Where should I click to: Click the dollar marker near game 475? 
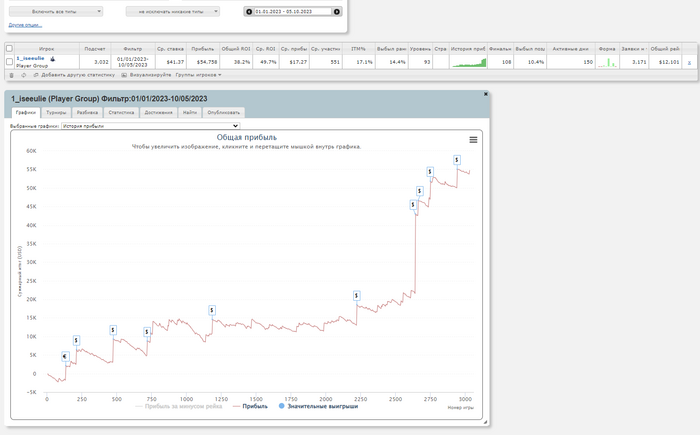113,330
